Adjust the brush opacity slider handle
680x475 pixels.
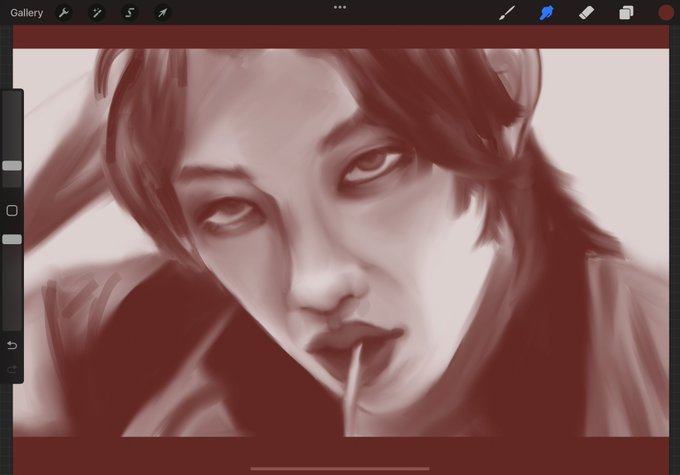[12, 239]
